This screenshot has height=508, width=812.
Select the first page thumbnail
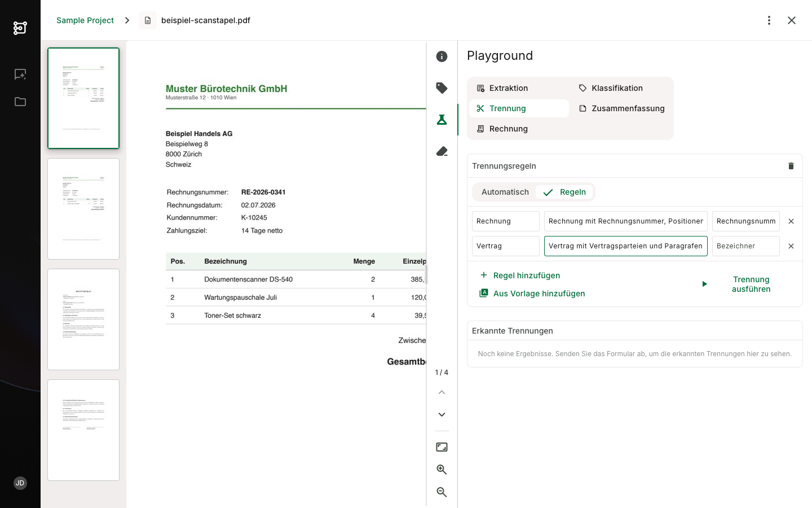[83, 98]
